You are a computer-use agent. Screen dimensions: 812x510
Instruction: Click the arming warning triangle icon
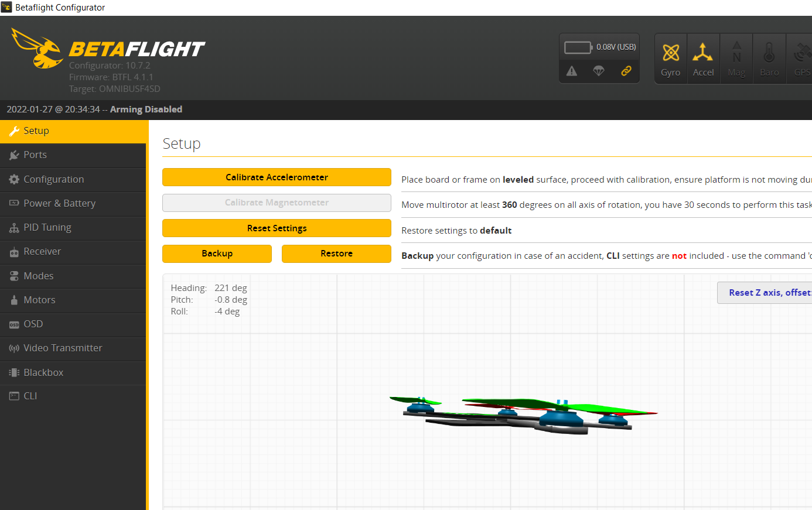(x=572, y=71)
